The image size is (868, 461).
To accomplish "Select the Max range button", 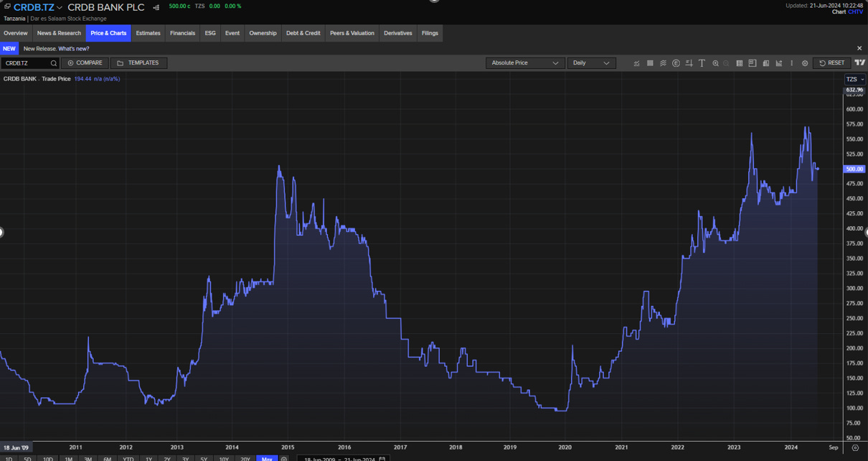I will coord(267,459).
